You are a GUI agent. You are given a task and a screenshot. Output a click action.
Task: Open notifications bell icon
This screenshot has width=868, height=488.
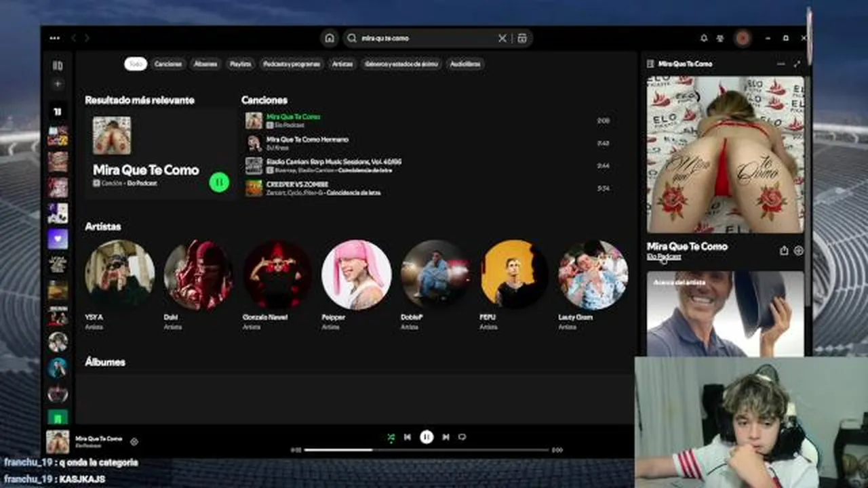click(704, 39)
